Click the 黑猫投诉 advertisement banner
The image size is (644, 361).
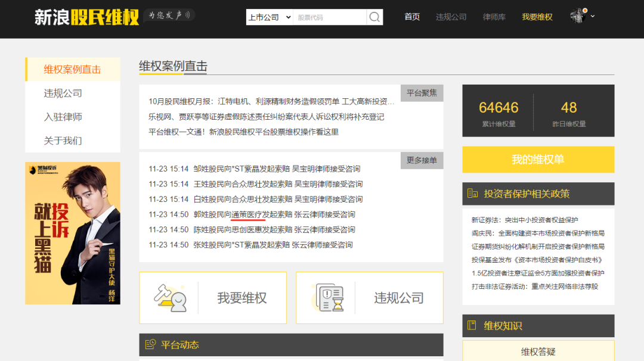pyautogui.click(x=73, y=233)
